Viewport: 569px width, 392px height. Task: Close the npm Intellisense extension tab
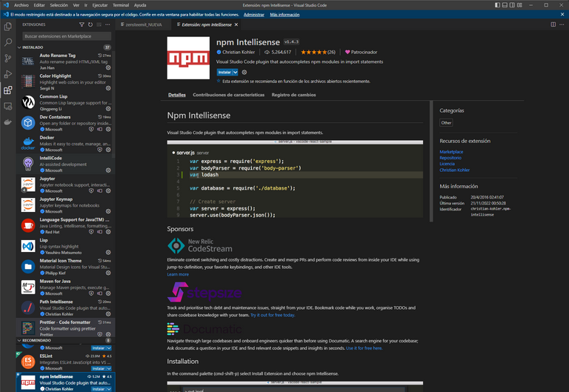point(236,24)
